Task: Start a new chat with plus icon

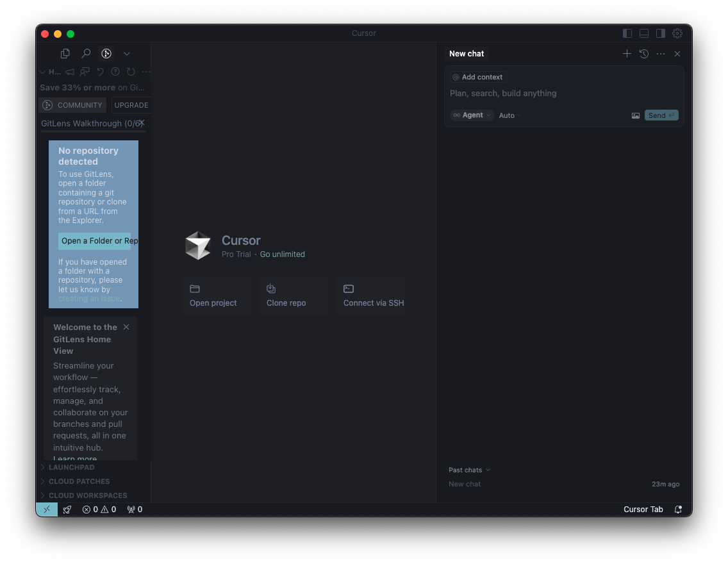Action: [x=627, y=54]
